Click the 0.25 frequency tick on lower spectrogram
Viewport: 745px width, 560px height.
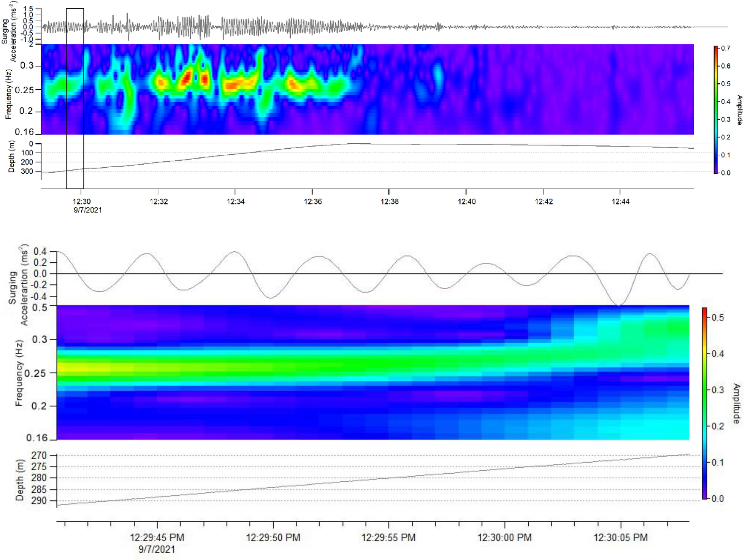pos(35,373)
